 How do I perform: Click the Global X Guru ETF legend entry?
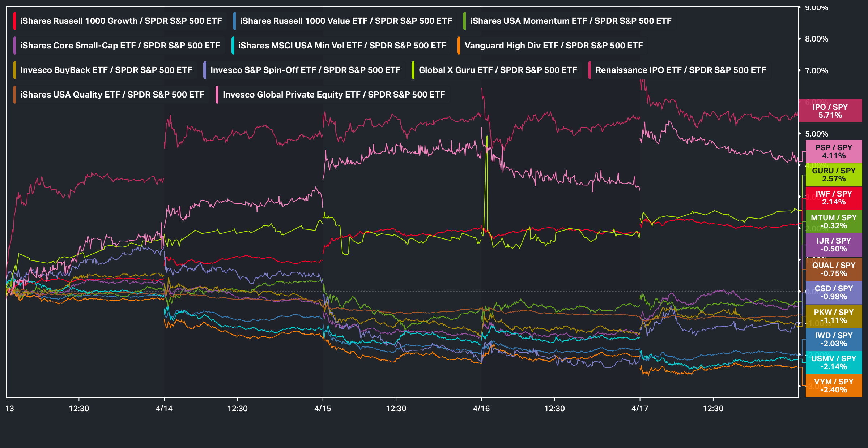pos(498,70)
